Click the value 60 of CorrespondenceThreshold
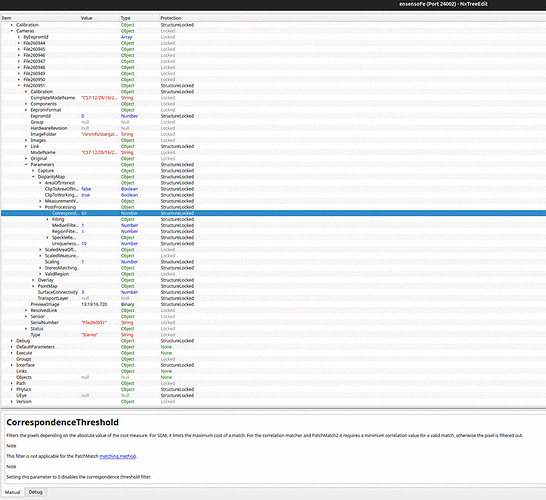Screen dimensions: 546x500 [84, 213]
